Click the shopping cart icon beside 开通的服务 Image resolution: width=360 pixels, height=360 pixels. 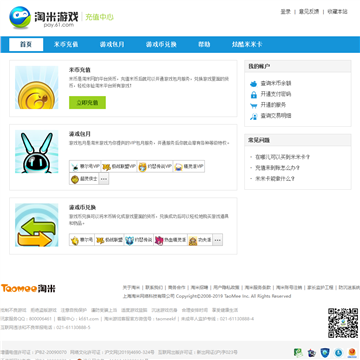pos(254,106)
